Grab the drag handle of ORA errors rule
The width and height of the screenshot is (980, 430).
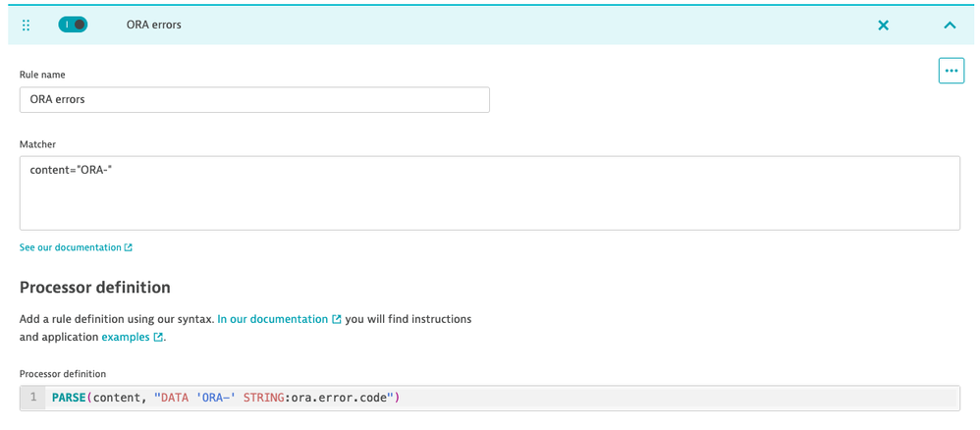click(27, 26)
